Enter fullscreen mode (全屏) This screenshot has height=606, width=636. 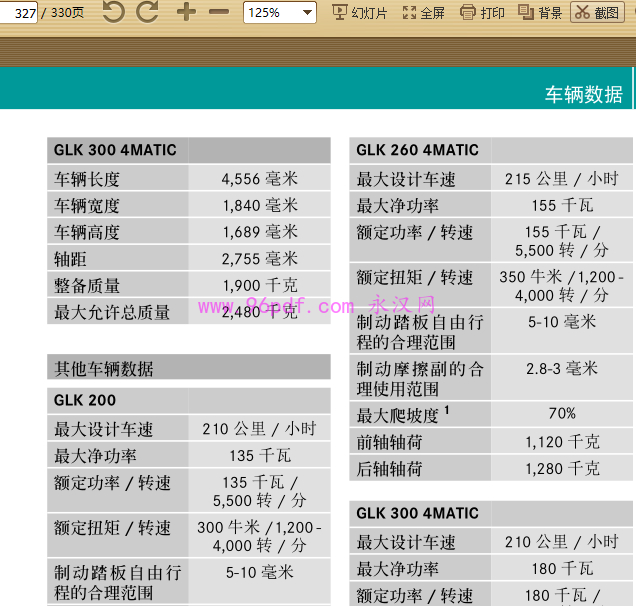pyautogui.click(x=423, y=13)
